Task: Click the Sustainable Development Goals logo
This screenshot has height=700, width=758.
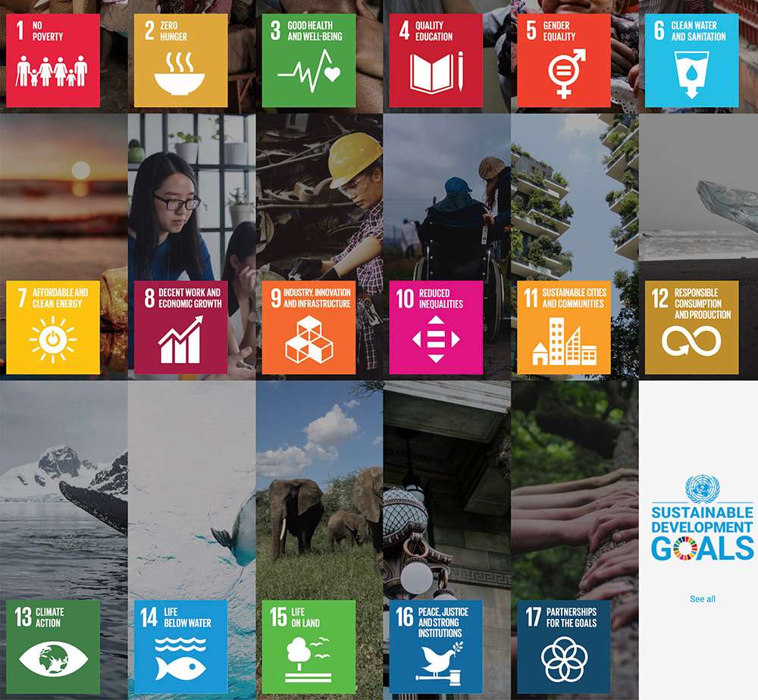Action: [x=703, y=518]
